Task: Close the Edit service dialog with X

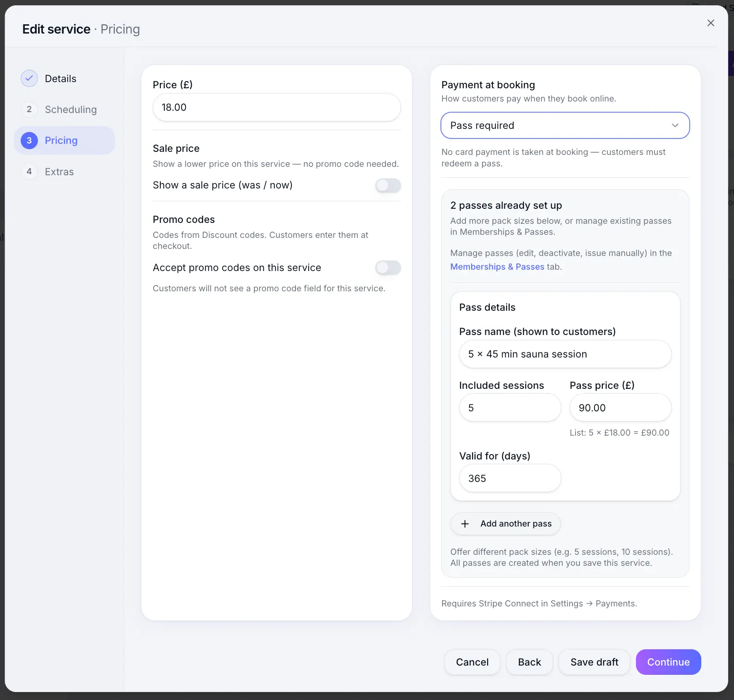Action: point(711,23)
